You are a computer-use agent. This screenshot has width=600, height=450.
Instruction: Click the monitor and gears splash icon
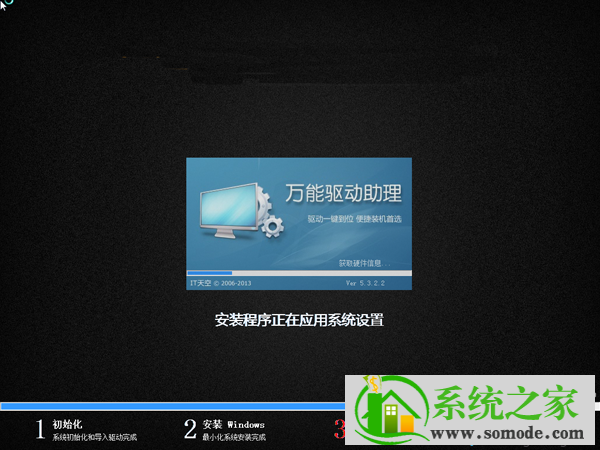(241, 210)
